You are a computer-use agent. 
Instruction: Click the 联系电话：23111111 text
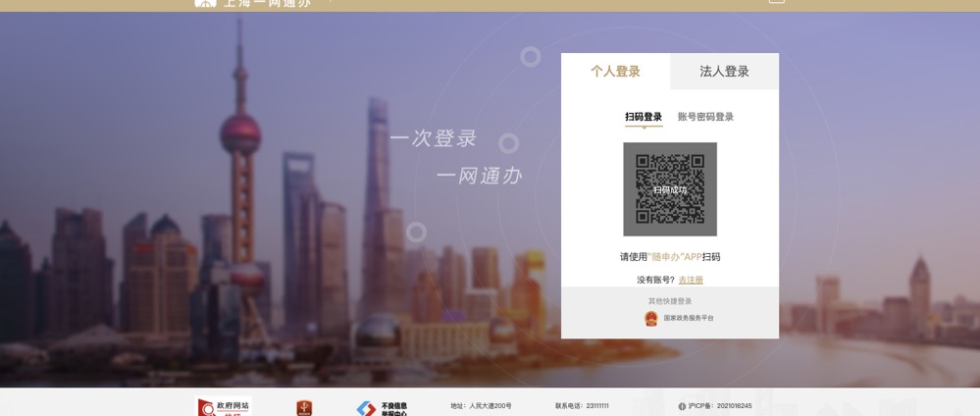click(582, 406)
